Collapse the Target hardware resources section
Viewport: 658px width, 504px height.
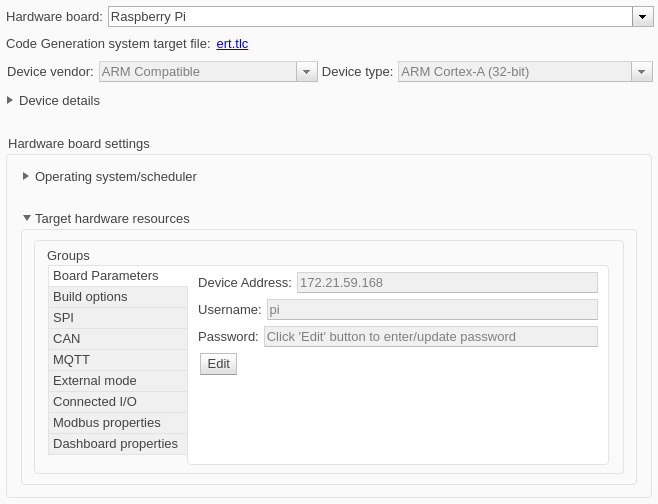[26, 218]
